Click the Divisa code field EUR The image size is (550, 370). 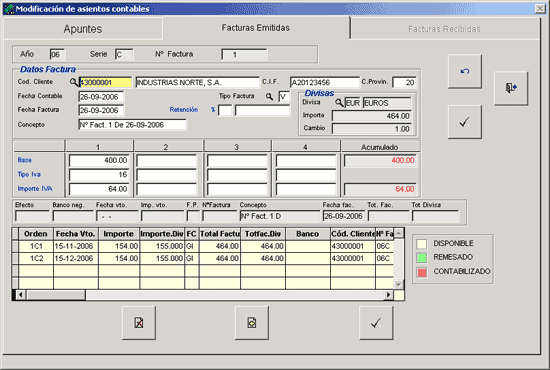353,103
